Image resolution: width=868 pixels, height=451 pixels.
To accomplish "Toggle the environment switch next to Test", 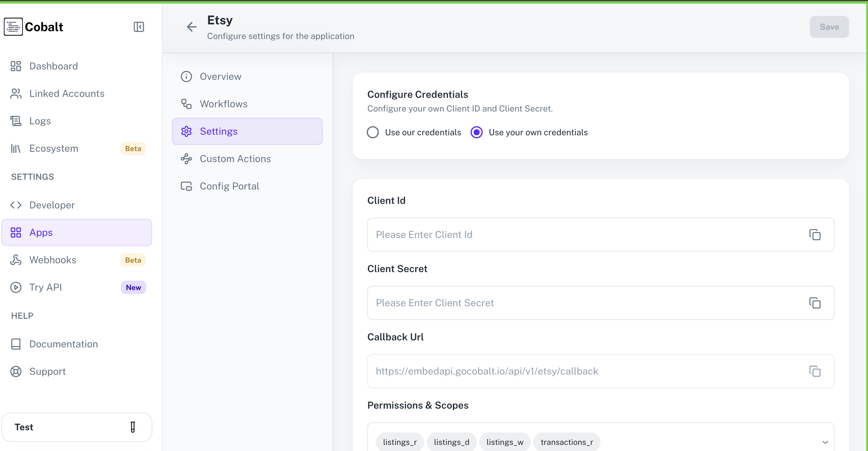I will point(132,427).
